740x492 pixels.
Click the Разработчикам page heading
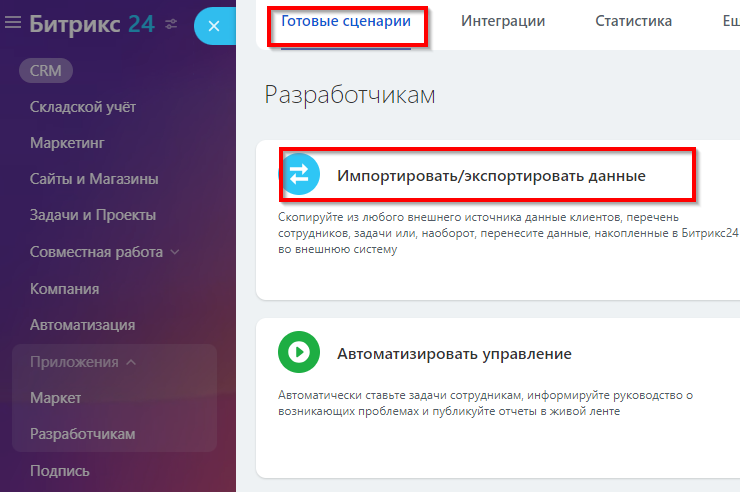pos(350,95)
